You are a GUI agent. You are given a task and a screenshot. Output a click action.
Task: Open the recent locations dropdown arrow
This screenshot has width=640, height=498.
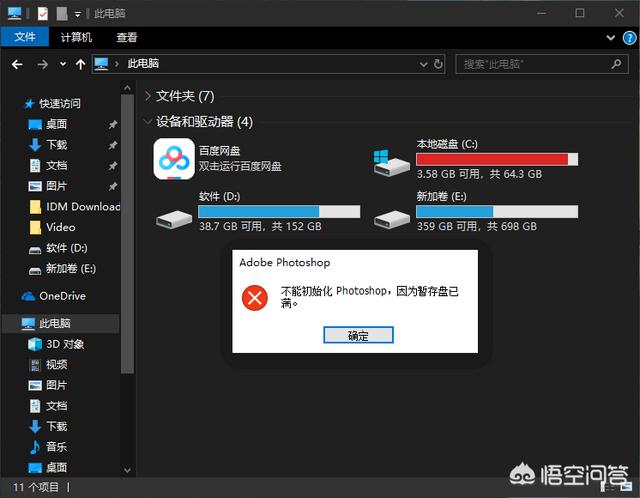63,64
